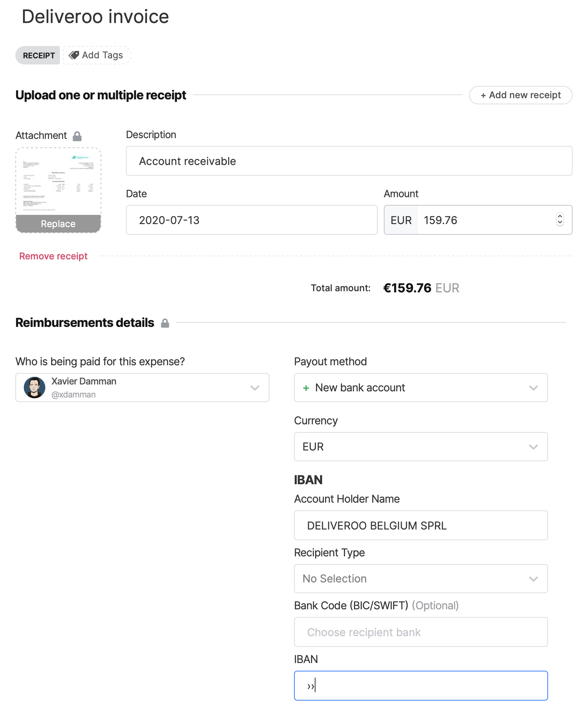Click Replace on the attachment thumbnail
Viewport: 588px width, 706px height.
[x=58, y=224]
